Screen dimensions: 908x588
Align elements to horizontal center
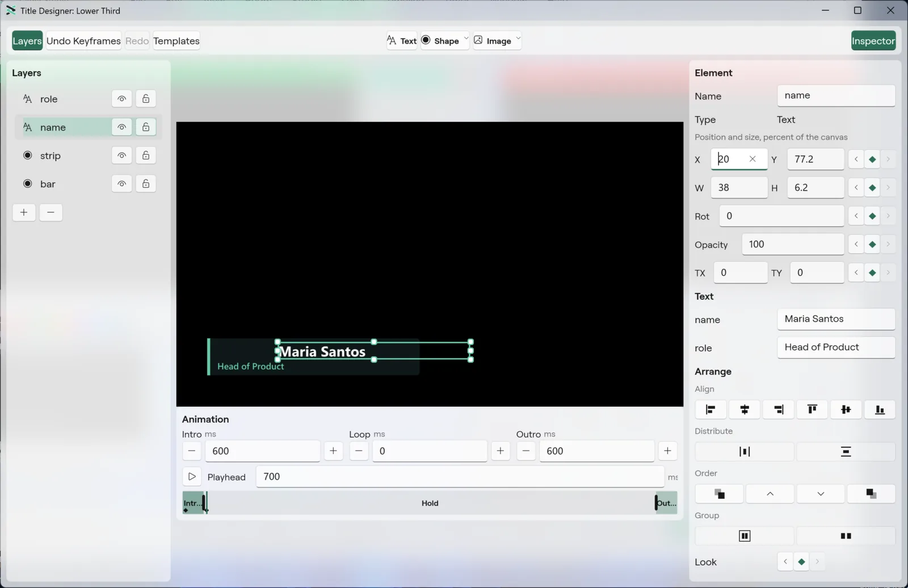[745, 409]
